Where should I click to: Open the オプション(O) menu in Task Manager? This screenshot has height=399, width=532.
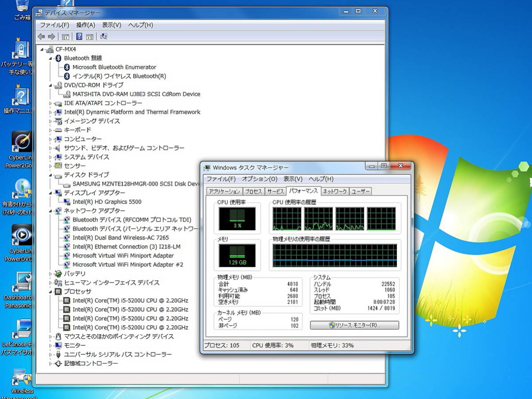tap(259, 179)
